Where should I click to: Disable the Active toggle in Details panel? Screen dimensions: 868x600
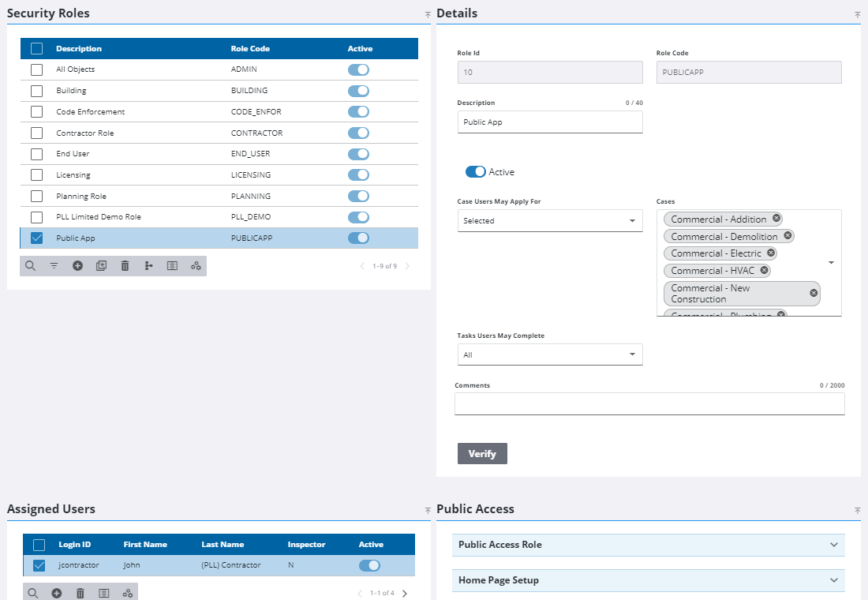point(475,172)
